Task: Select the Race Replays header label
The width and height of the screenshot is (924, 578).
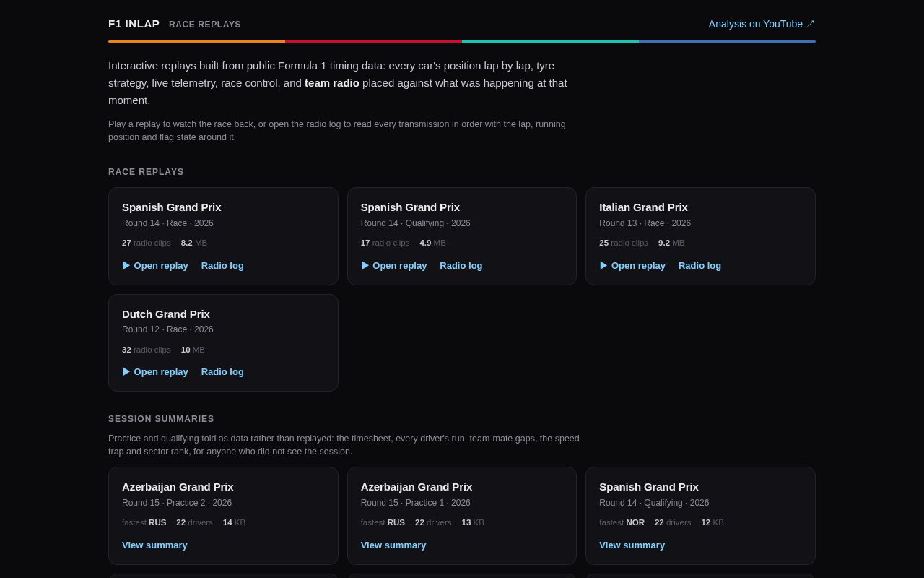Action: coord(205,25)
